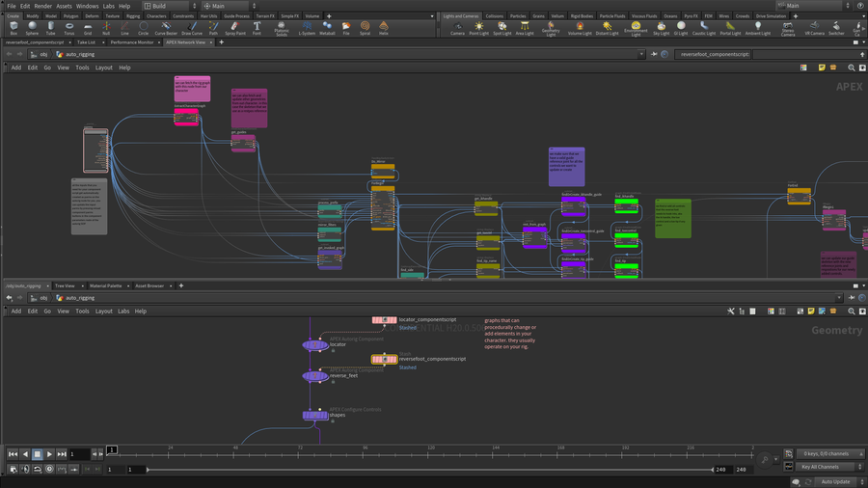Open the Windows menu

pyautogui.click(x=87, y=6)
